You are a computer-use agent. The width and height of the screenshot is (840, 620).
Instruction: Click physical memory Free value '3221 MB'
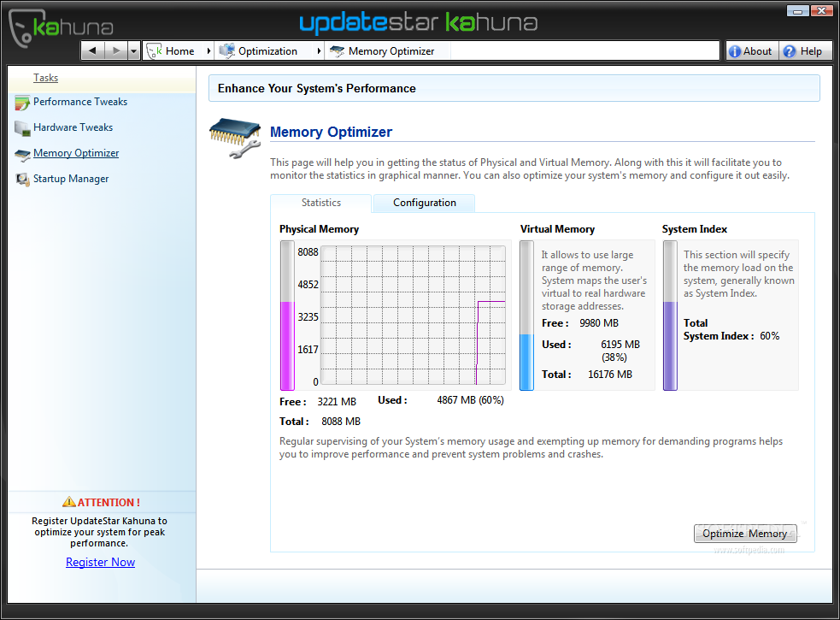337,402
